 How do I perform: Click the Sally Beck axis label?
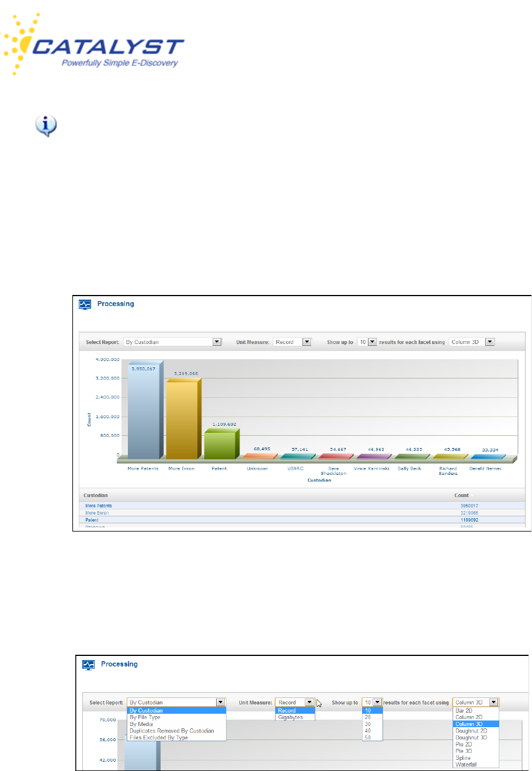(x=409, y=468)
